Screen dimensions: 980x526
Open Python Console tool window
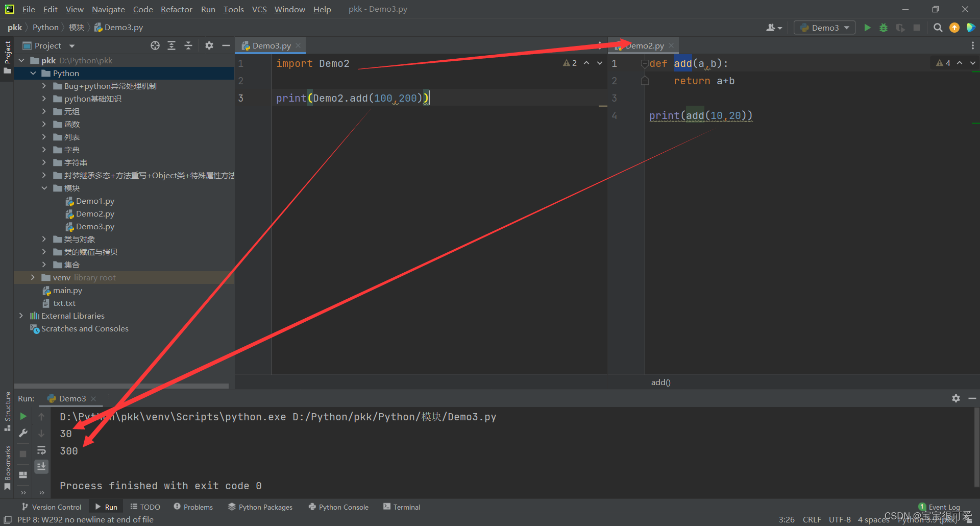click(338, 507)
